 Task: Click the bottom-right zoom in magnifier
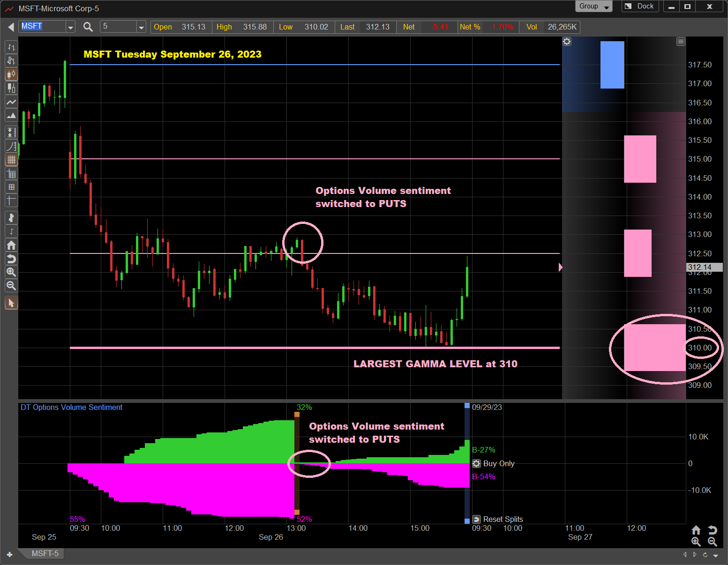pos(696,542)
